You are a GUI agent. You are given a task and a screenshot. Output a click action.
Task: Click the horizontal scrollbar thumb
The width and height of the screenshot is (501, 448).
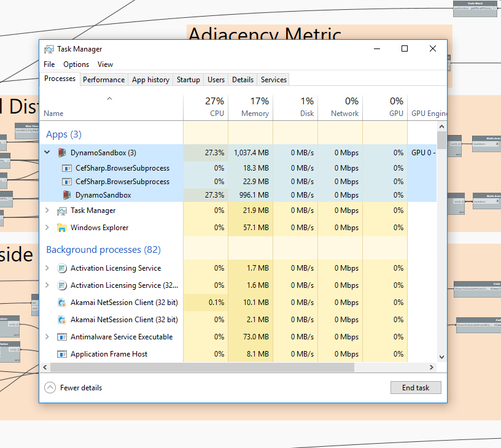point(203,368)
